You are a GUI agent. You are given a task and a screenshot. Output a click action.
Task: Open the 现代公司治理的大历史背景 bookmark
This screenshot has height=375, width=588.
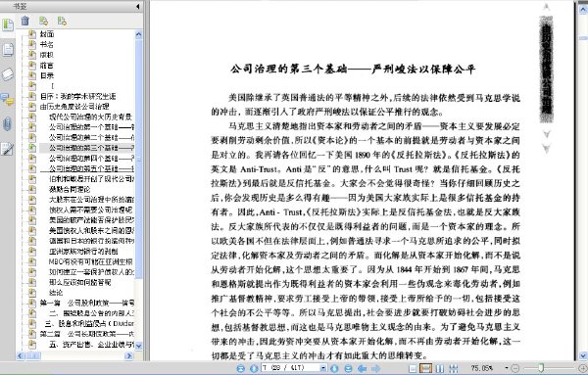(90, 117)
